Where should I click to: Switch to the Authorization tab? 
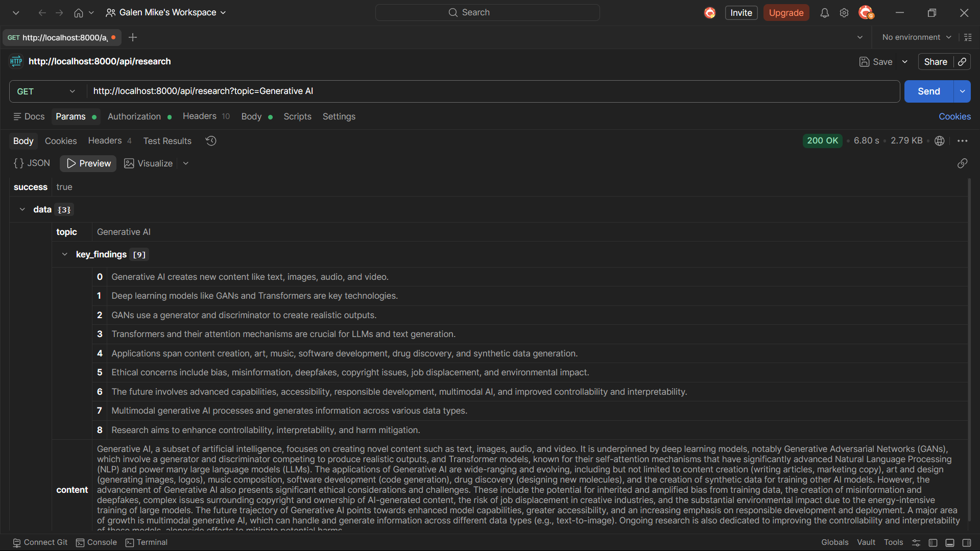pyautogui.click(x=139, y=116)
